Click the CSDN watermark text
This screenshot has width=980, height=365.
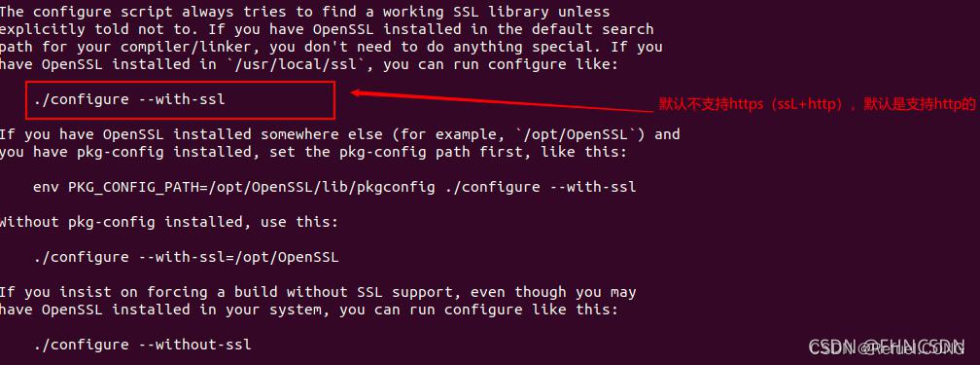click(887, 347)
